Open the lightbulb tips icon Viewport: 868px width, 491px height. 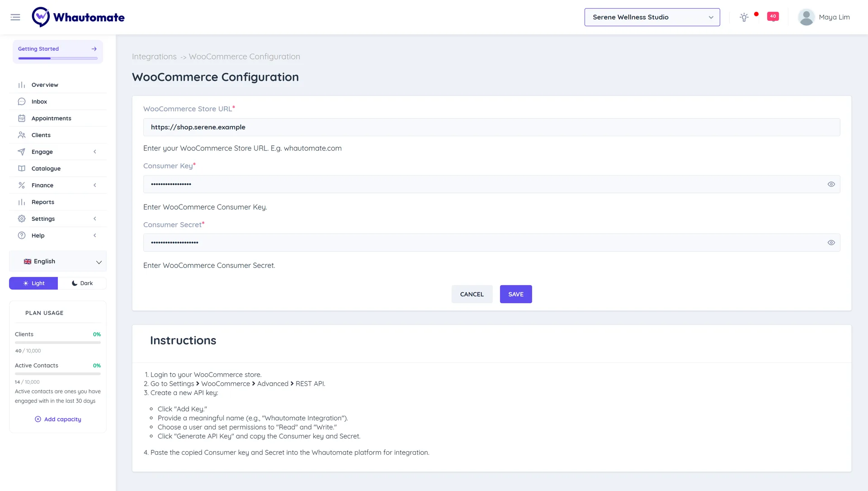[x=744, y=17]
